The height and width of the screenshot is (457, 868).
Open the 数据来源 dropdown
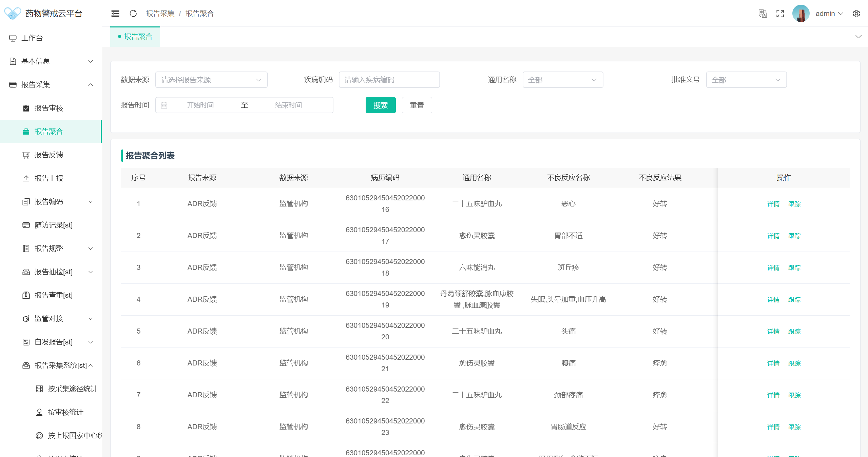(x=211, y=80)
